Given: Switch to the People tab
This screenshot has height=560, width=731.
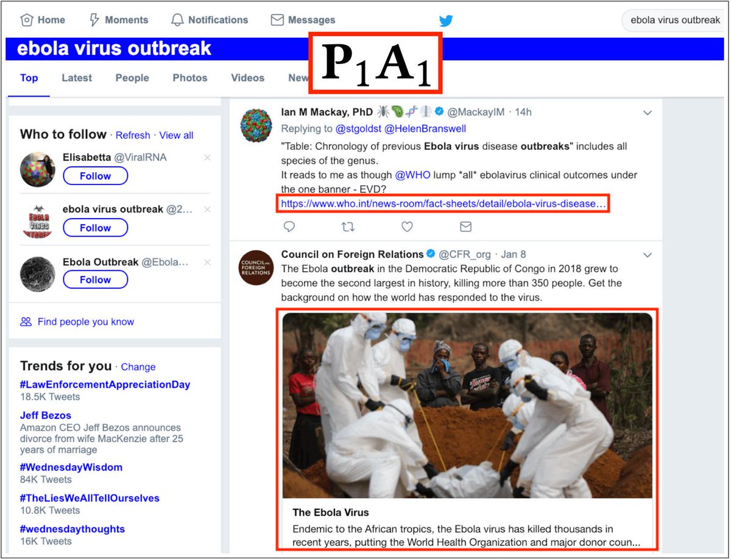Looking at the screenshot, I should click(132, 78).
